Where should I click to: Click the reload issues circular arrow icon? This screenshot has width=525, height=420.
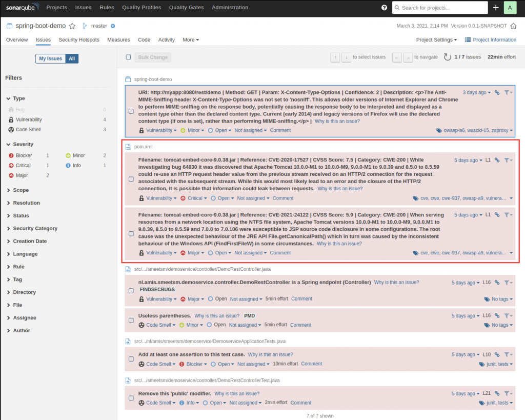447,57
